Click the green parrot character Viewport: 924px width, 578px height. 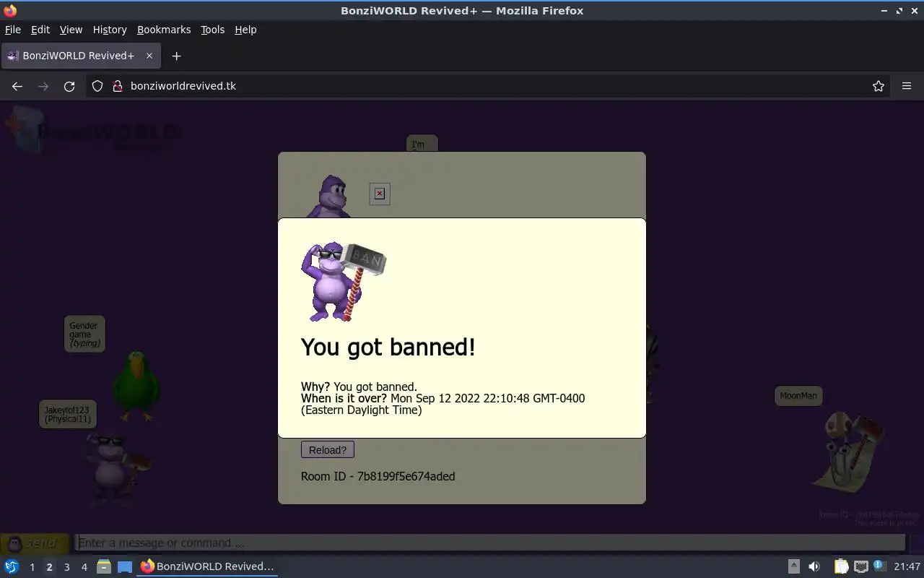pyautogui.click(x=136, y=386)
